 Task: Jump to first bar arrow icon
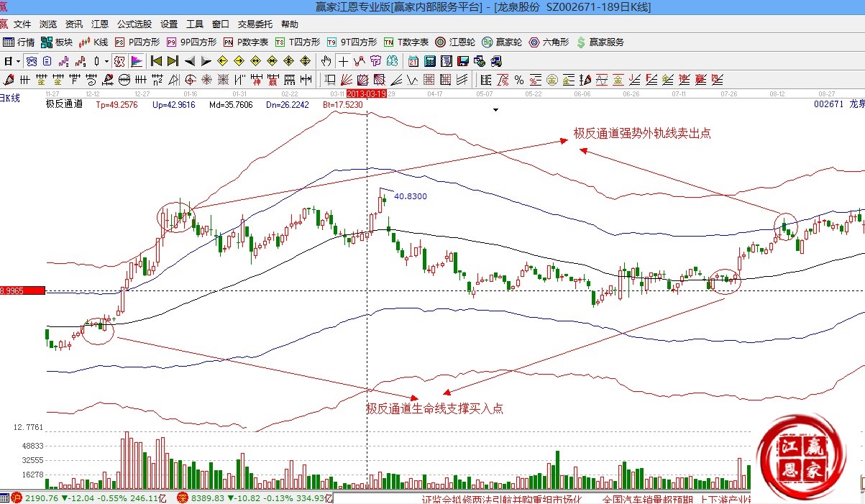point(157,61)
